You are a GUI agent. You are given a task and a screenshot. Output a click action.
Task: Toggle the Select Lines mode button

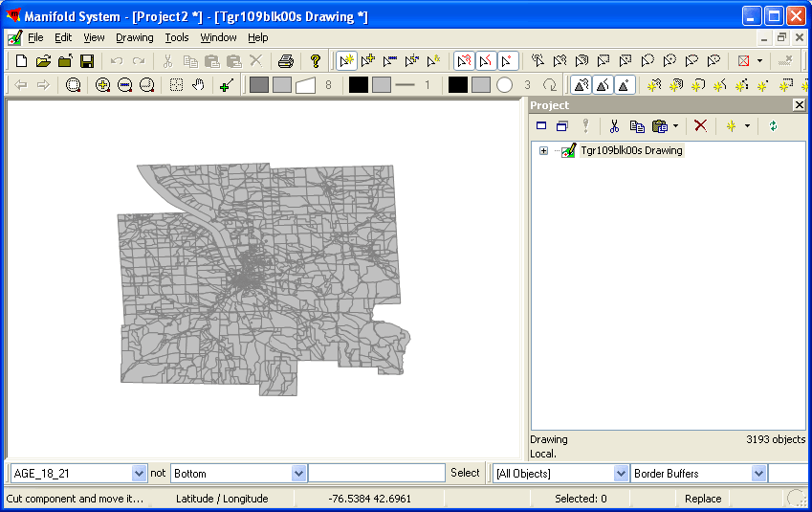coord(486,61)
